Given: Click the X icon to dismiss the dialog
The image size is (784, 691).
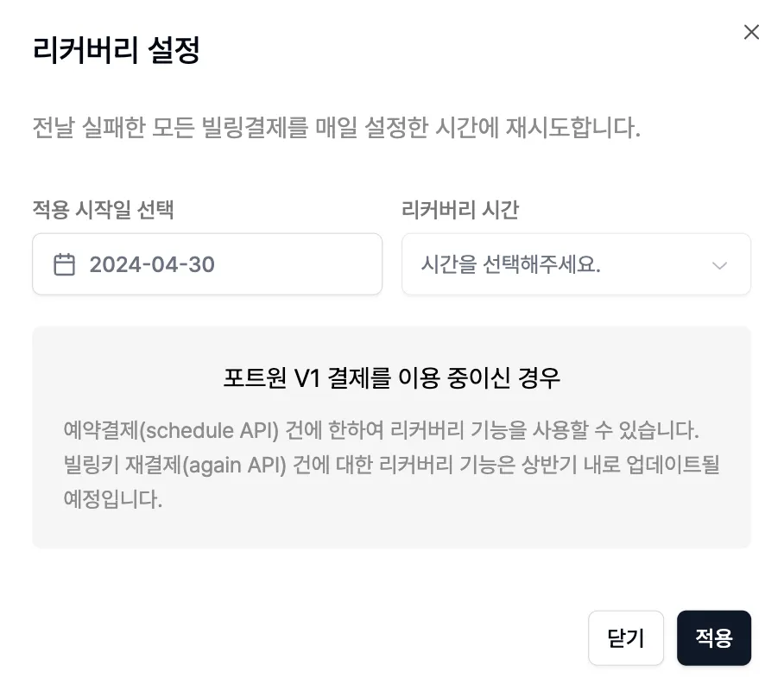Looking at the screenshot, I should pyautogui.click(x=751, y=32).
